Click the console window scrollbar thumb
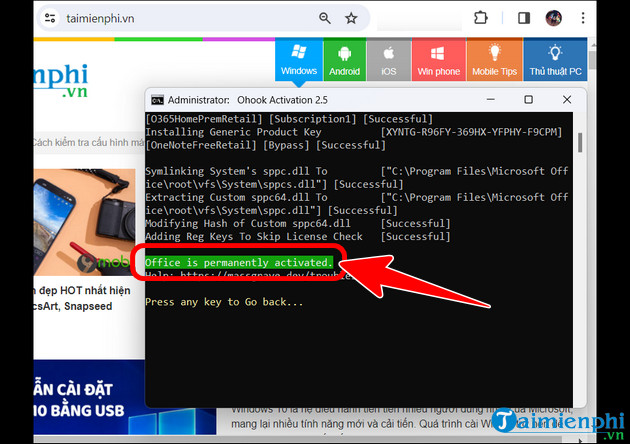The width and height of the screenshot is (630, 444). click(580, 143)
